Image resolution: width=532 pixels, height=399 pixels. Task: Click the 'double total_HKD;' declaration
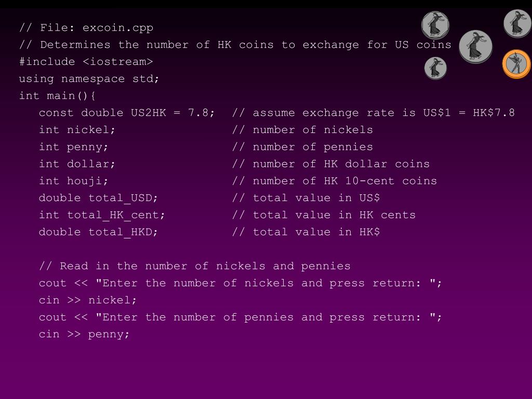tap(98, 232)
